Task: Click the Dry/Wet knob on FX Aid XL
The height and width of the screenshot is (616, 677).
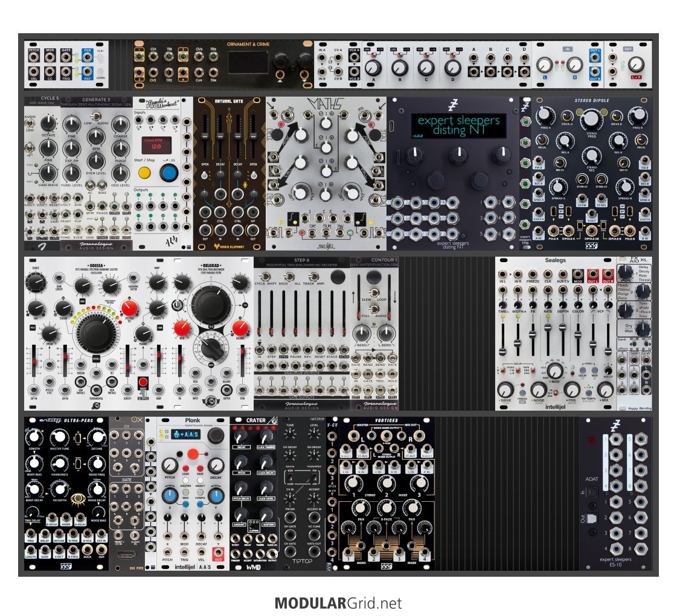Action: click(643, 329)
